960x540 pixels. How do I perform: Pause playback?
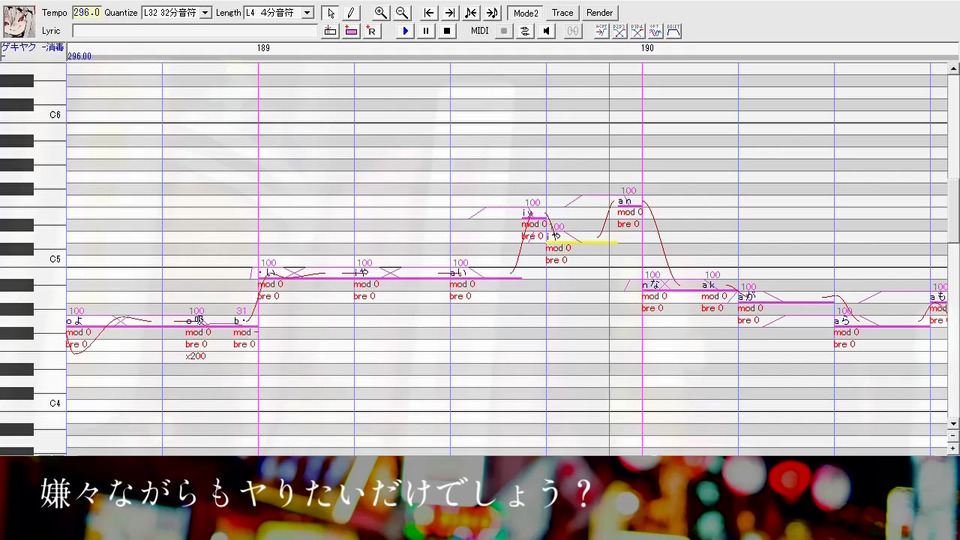(x=426, y=31)
